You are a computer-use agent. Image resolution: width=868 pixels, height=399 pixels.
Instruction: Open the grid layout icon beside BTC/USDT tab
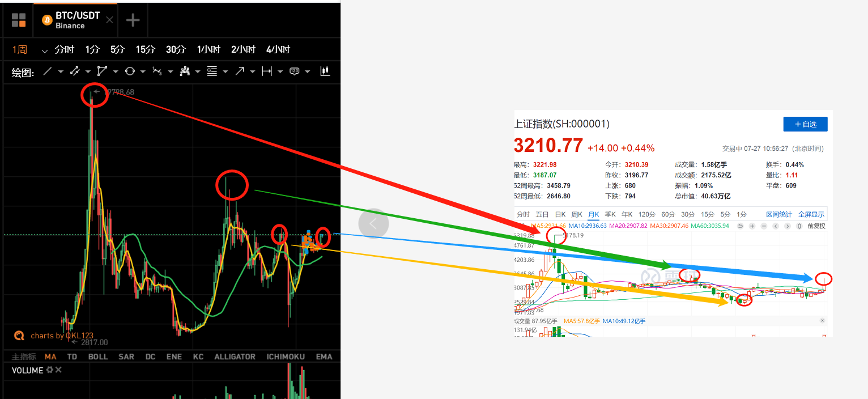click(19, 20)
